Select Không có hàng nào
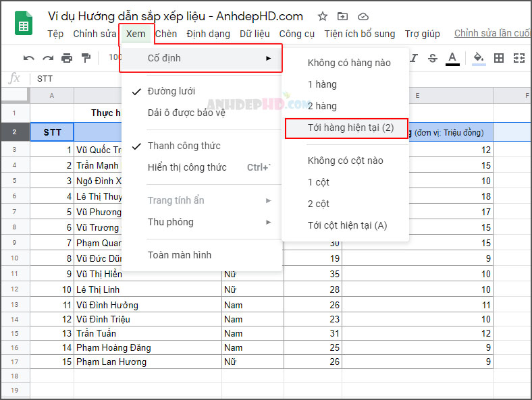Image resolution: width=532 pixels, height=400 pixels. coord(346,63)
